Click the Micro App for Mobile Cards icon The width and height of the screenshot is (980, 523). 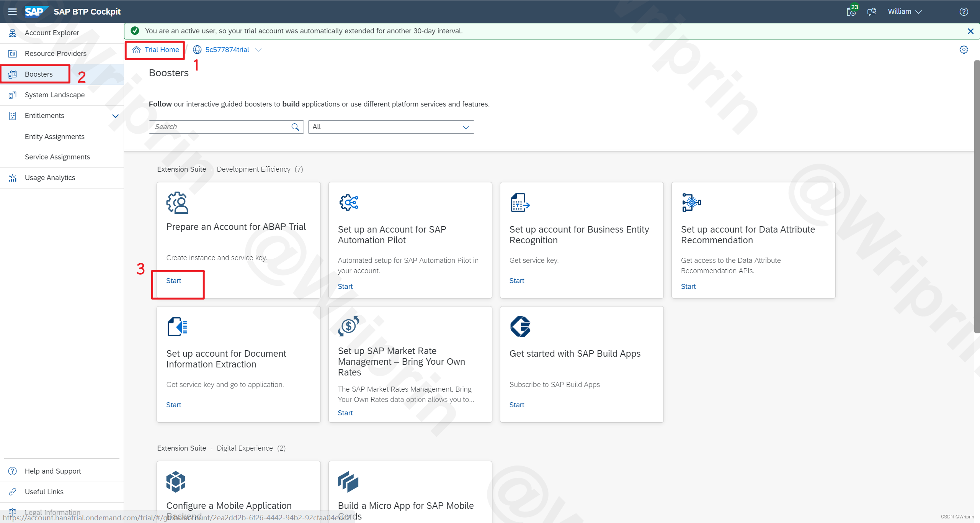tap(348, 482)
